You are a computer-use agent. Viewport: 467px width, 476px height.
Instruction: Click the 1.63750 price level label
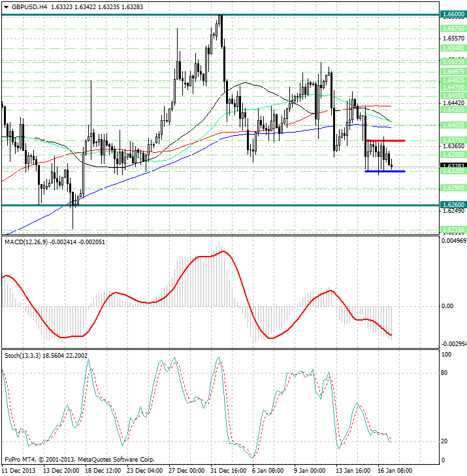(453, 140)
